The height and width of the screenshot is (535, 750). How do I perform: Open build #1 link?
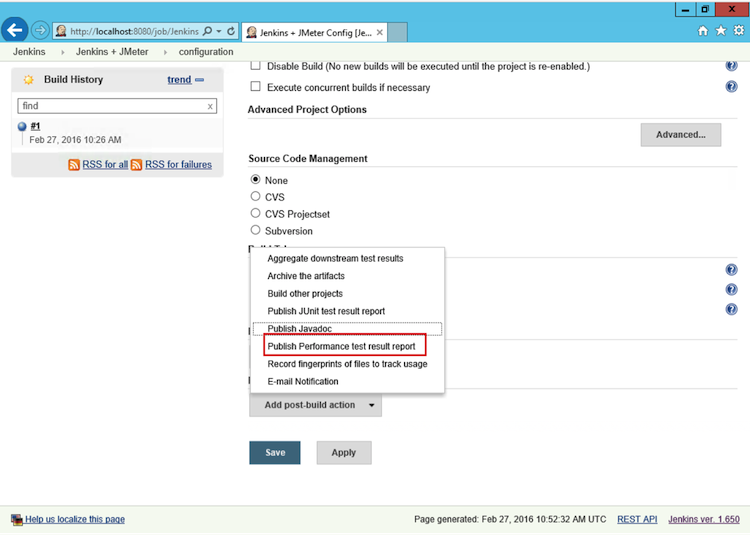point(35,126)
